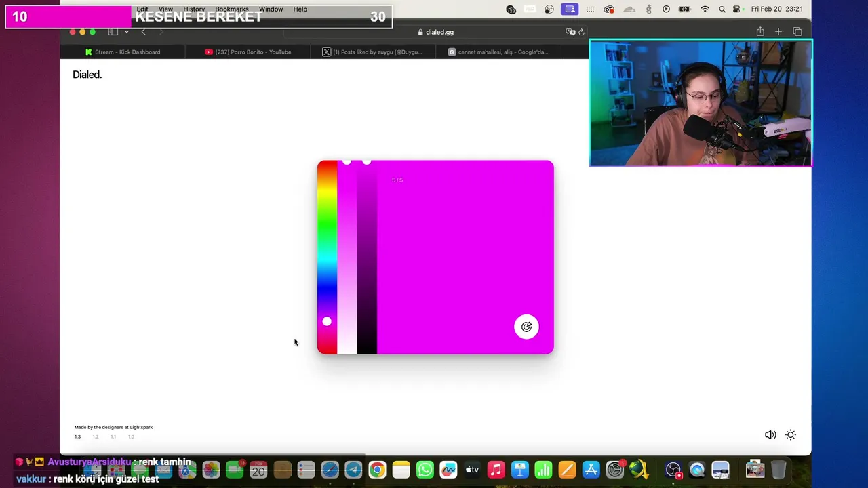Click the dialed.gg address bar
The width and height of the screenshot is (868, 488).
[435, 32]
